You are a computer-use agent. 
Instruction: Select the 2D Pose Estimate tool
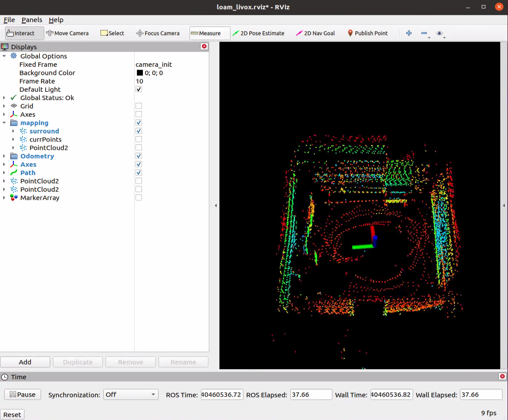pyautogui.click(x=258, y=33)
